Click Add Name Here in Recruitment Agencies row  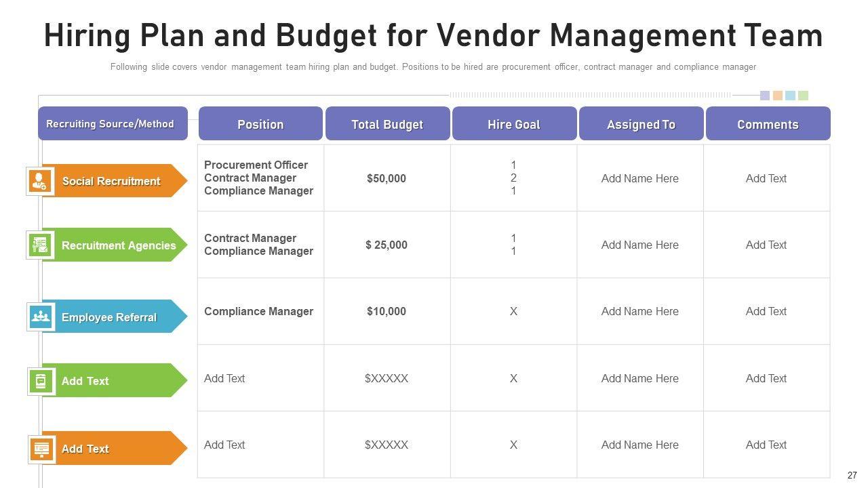coord(639,245)
